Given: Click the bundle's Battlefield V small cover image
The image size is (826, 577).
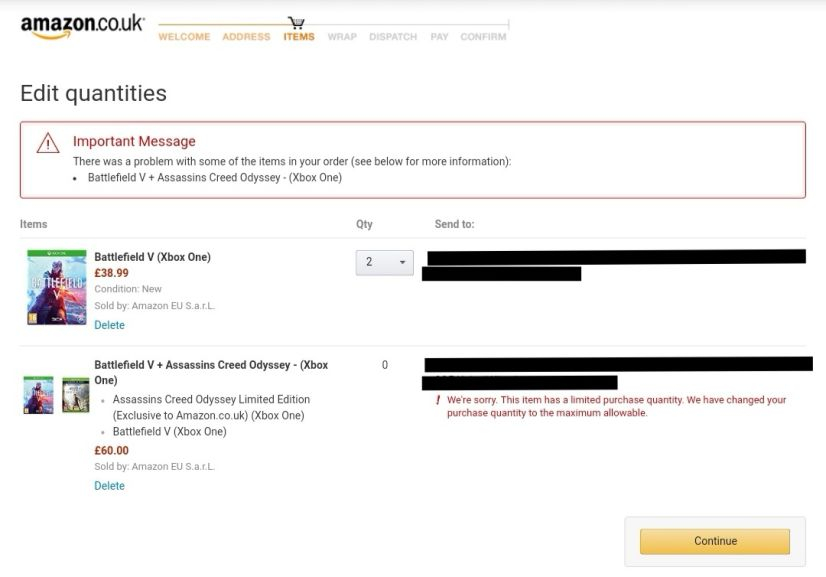Looking at the screenshot, I should click(38, 395).
